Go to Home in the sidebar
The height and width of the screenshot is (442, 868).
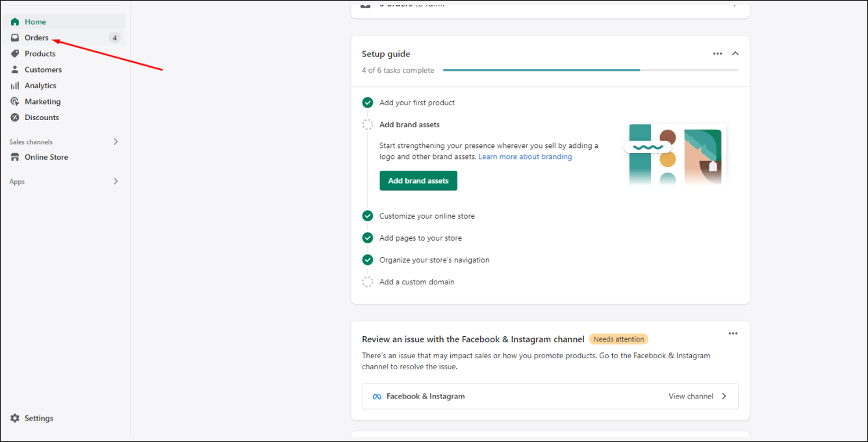pos(64,22)
